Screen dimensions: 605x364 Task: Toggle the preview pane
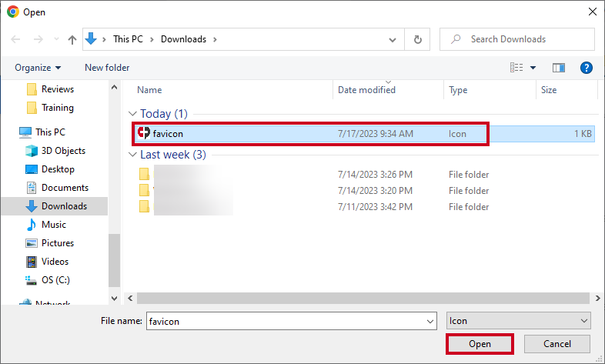[558, 68]
